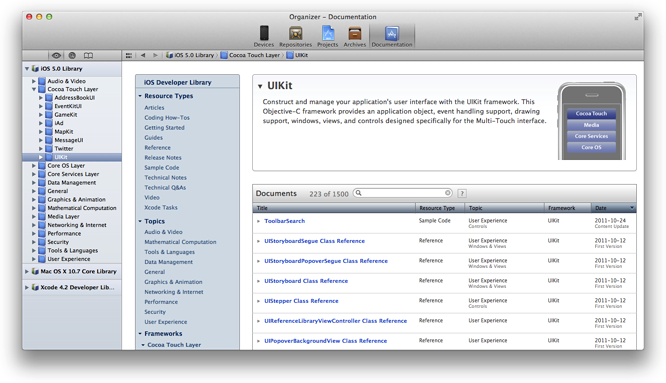Open the Repositories organizer tab

[295, 36]
